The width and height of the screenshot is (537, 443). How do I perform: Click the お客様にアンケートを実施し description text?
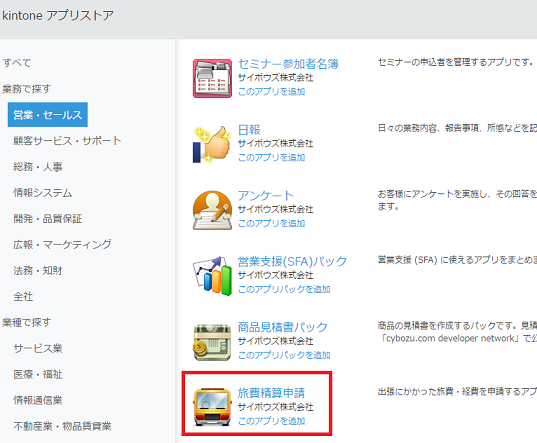457,200
